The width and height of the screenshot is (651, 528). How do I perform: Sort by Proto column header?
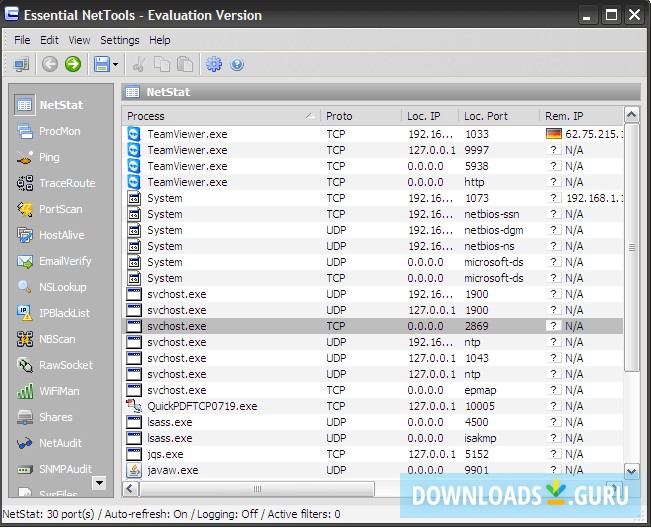pyautogui.click(x=361, y=116)
